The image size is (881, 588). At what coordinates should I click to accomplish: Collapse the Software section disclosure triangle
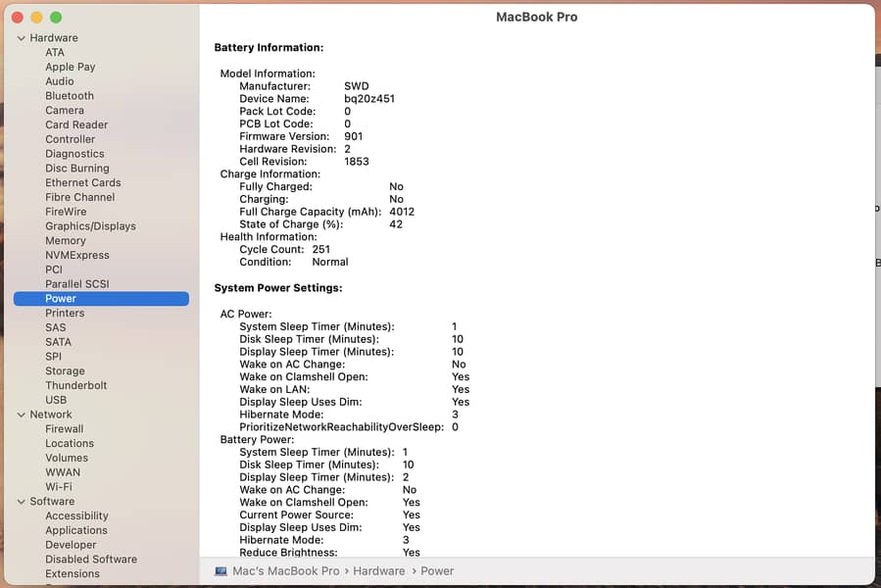click(22, 502)
